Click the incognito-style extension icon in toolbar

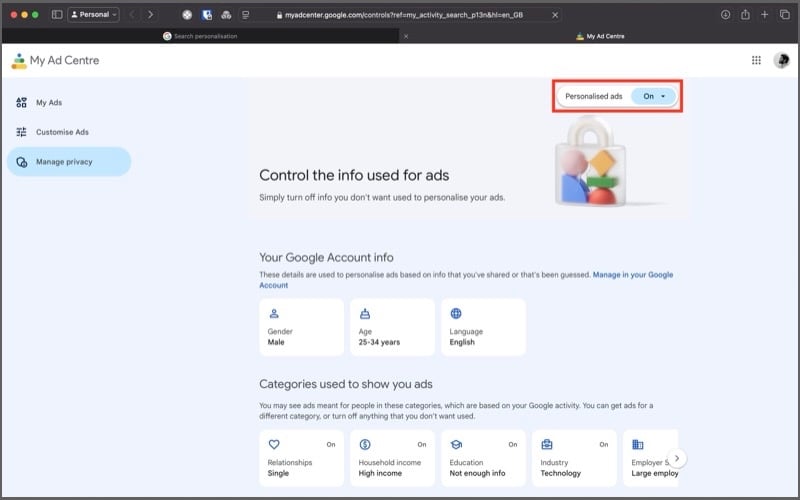[x=226, y=15]
